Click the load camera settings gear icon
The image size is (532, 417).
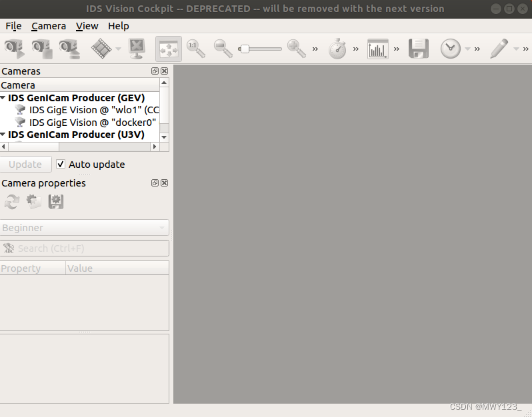[34, 202]
